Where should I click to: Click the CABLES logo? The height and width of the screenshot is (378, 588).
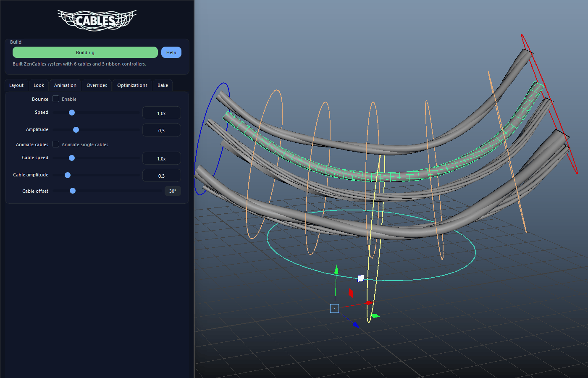click(97, 20)
